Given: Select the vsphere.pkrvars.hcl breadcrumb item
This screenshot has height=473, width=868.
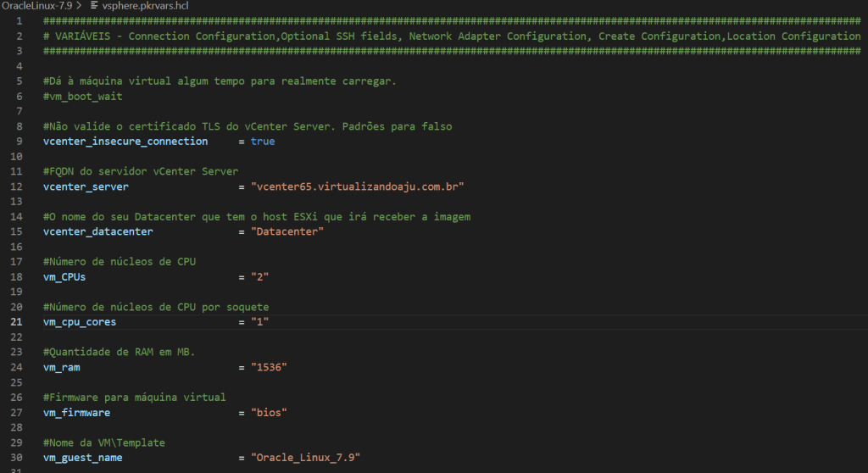Looking at the screenshot, I should pyautogui.click(x=139, y=6).
